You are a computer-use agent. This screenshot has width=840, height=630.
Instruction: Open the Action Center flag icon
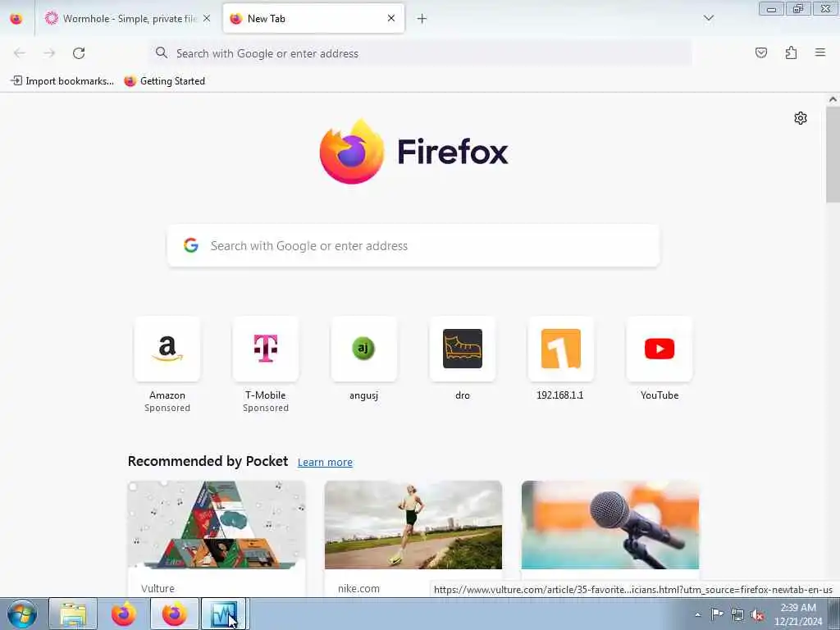point(717,614)
